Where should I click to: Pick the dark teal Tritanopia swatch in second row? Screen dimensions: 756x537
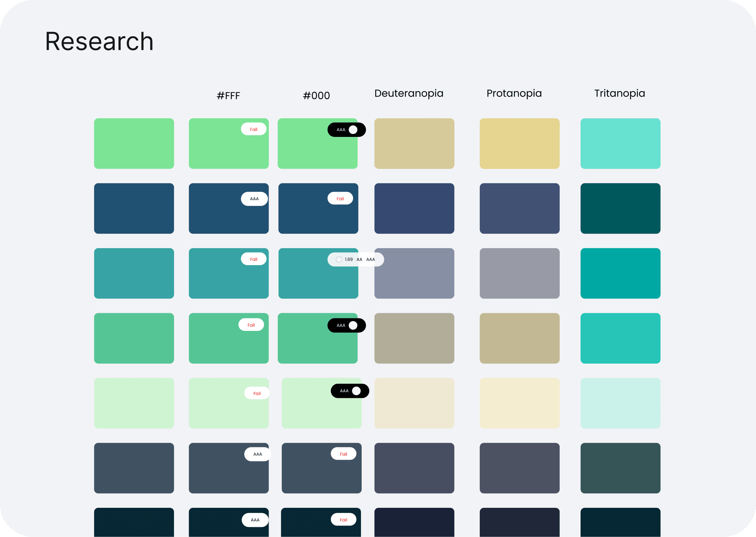[620, 209]
